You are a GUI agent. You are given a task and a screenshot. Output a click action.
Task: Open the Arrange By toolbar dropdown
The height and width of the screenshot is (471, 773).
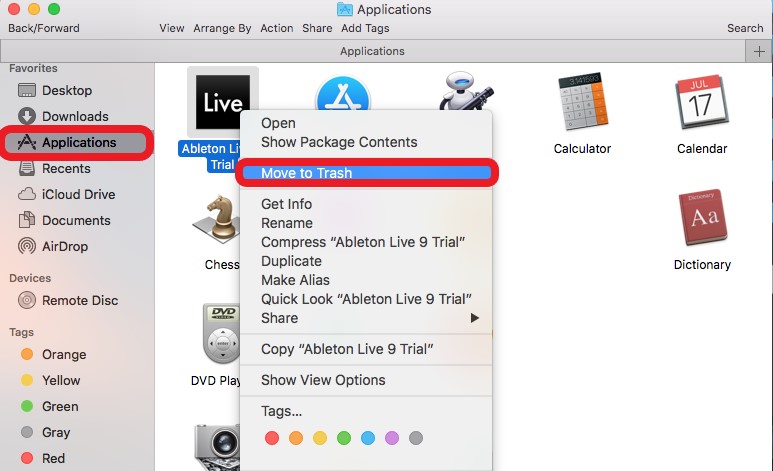[222, 29]
